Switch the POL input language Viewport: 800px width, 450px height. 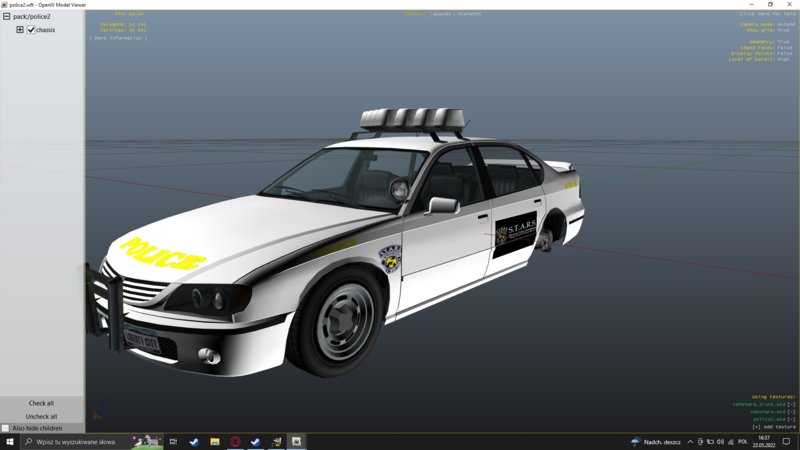coord(742,442)
